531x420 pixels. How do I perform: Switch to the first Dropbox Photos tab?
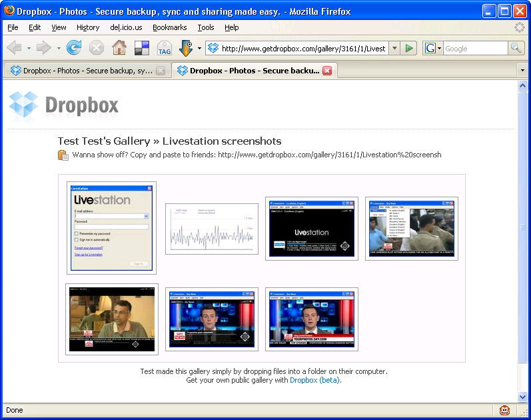click(x=87, y=71)
